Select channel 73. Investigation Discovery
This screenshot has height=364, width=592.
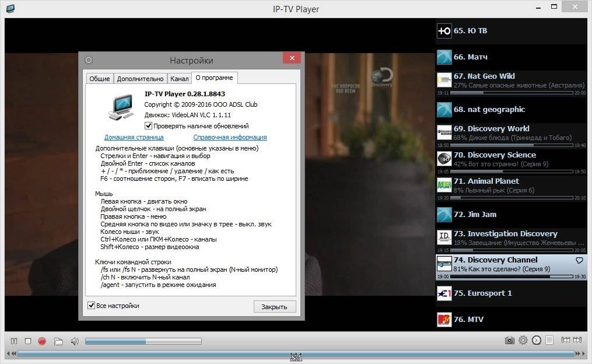pyautogui.click(x=511, y=241)
